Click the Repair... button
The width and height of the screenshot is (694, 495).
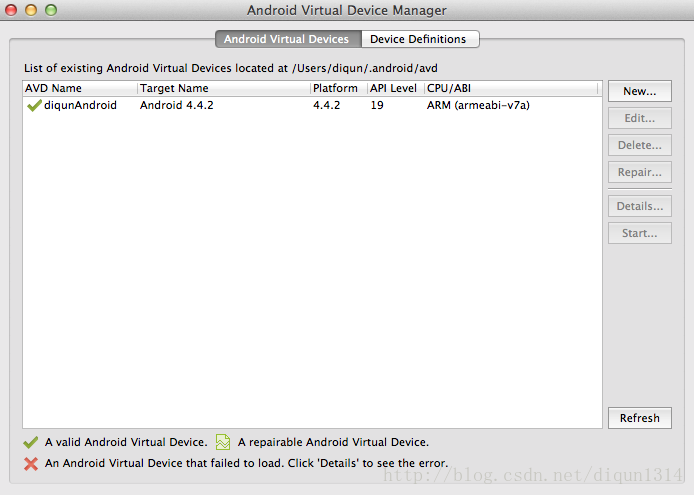640,172
